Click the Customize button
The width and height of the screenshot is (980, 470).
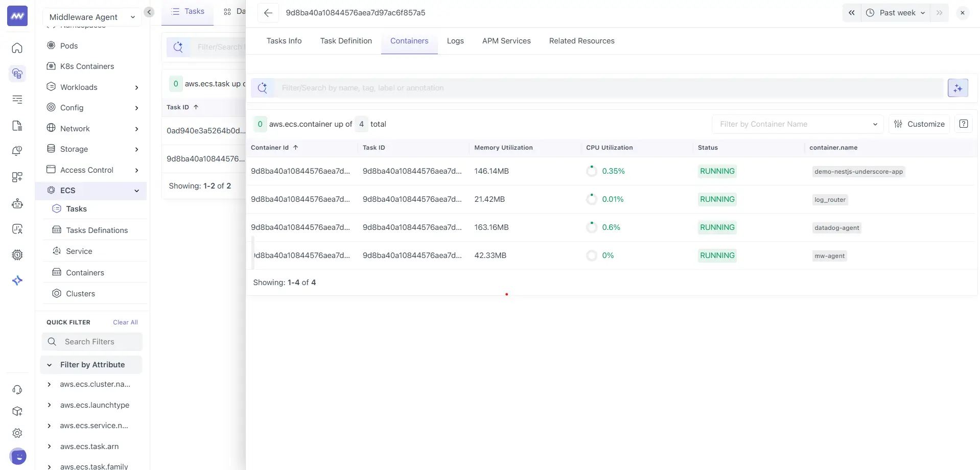[919, 124]
